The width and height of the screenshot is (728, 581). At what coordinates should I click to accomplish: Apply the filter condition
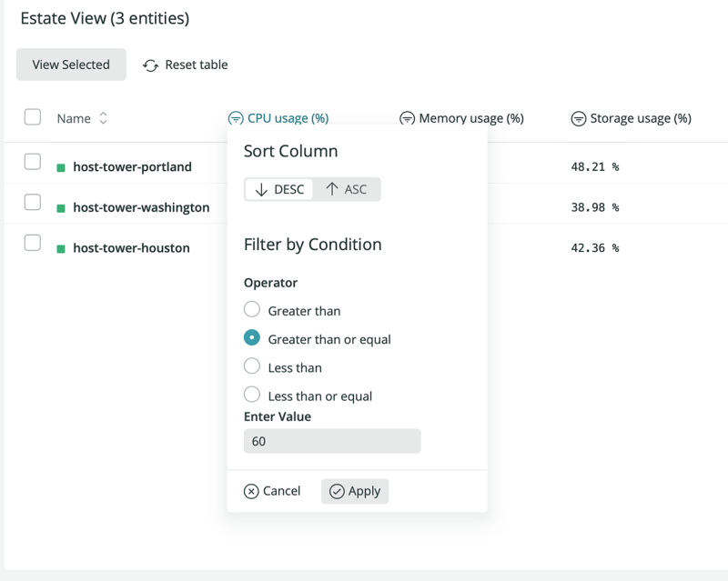355,491
